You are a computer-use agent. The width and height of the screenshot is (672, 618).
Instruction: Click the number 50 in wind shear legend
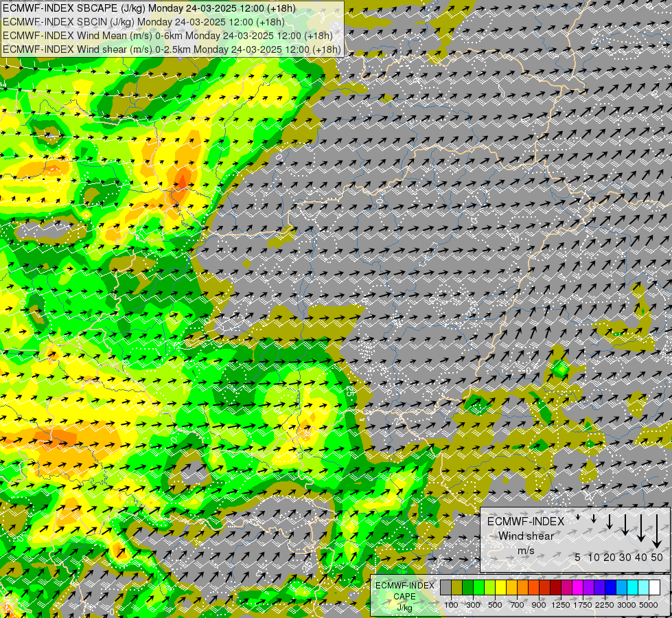click(657, 558)
